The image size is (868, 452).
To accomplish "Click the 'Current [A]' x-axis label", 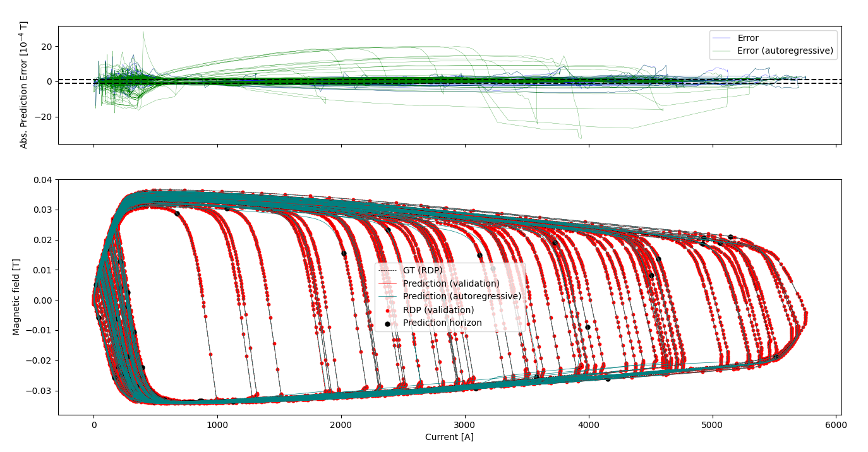I will pos(449,437).
